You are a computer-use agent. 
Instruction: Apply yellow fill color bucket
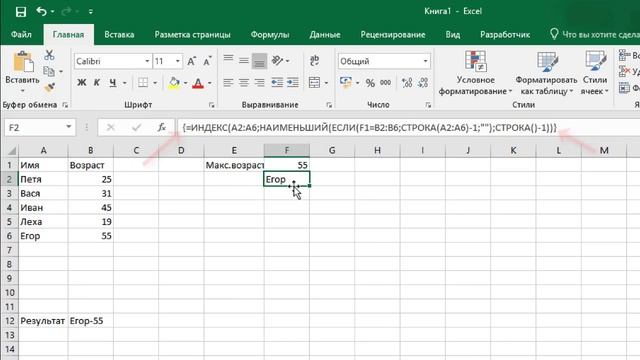[174, 83]
